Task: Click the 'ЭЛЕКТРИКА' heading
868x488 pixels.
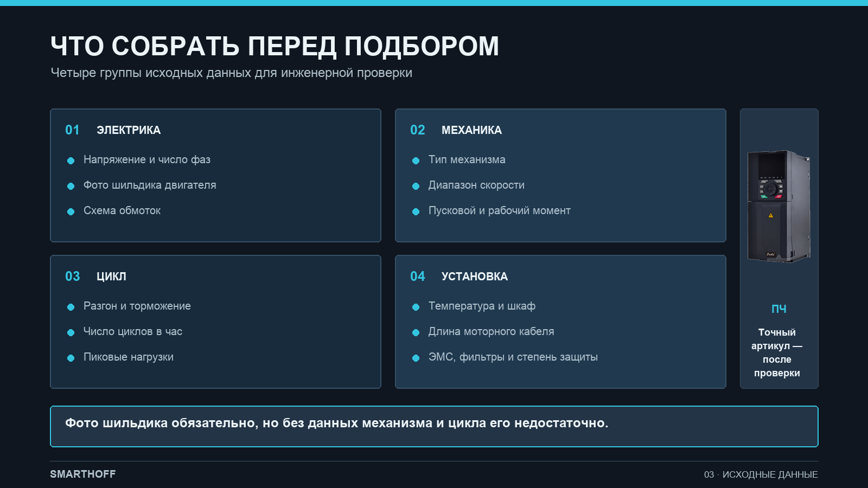Action: point(129,130)
